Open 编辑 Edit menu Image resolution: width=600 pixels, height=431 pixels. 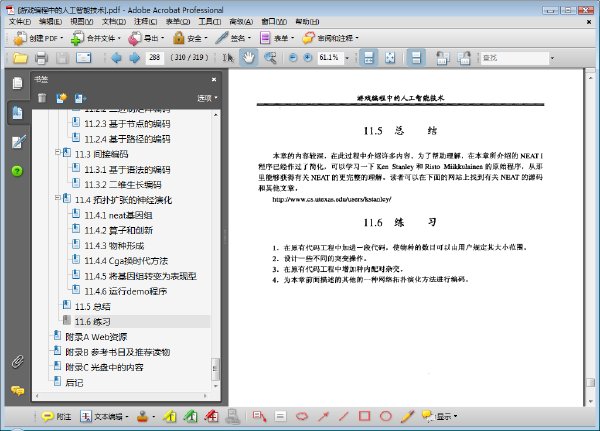click(x=50, y=21)
